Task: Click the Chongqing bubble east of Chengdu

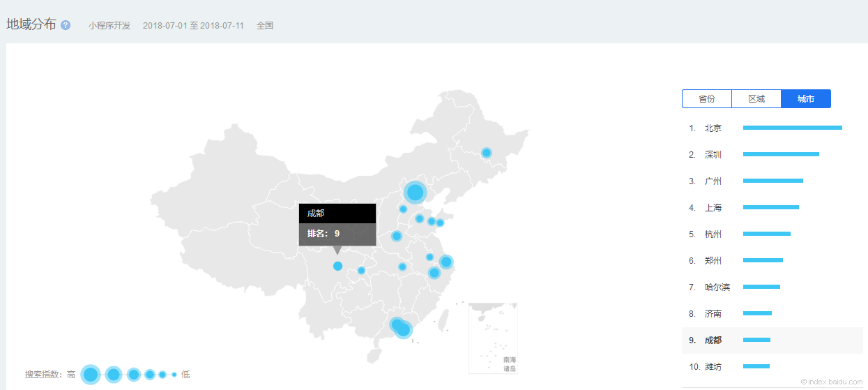Action: pyautogui.click(x=361, y=270)
